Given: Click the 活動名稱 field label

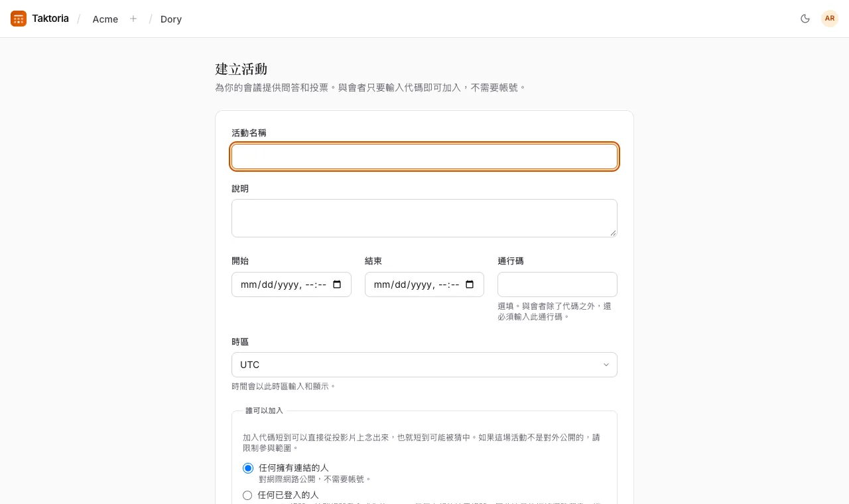Looking at the screenshot, I should coord(249,133).
